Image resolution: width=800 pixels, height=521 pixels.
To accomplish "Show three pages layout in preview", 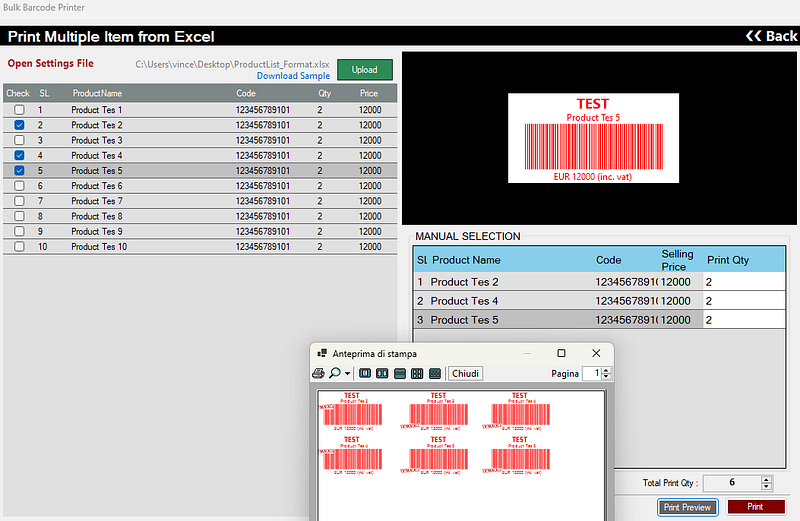I will point(400,374).
